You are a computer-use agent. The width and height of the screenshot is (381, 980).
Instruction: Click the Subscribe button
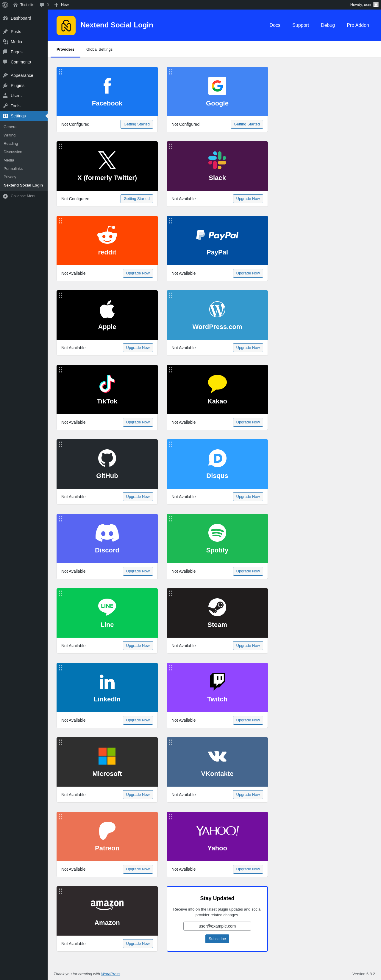coord(217,939)
